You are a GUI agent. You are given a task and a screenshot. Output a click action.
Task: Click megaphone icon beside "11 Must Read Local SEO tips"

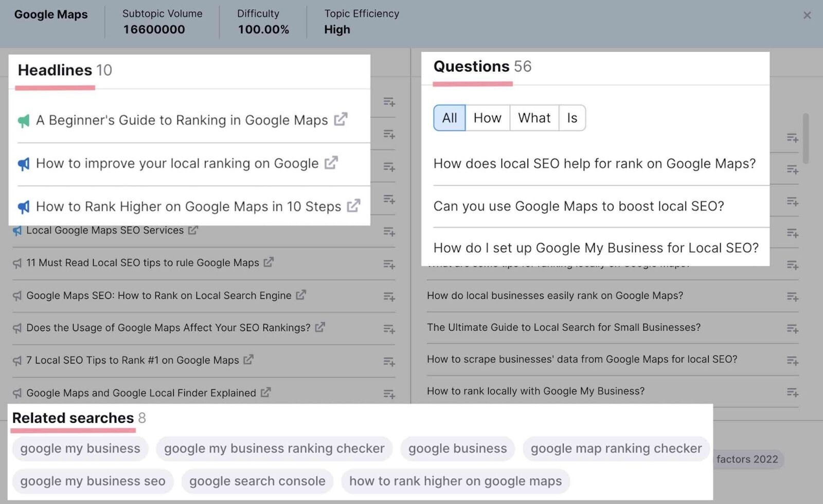[x=16, y=263]
